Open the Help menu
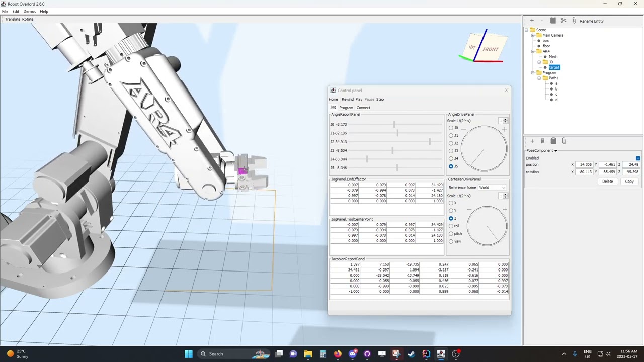This screenshot has width=644, height=362. [44, 11]
